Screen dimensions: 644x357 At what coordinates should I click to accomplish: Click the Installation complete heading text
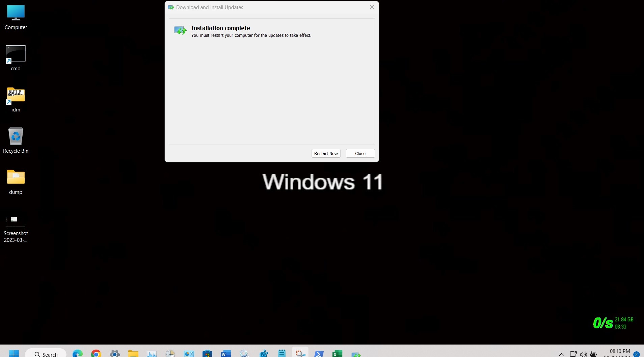(220, 28)
